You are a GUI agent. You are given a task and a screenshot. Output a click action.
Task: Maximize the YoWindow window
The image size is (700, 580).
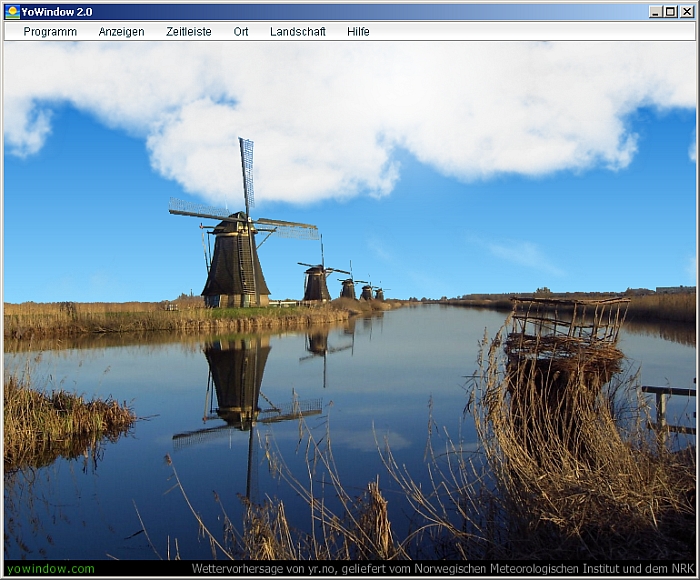click(x=671, y=12)
